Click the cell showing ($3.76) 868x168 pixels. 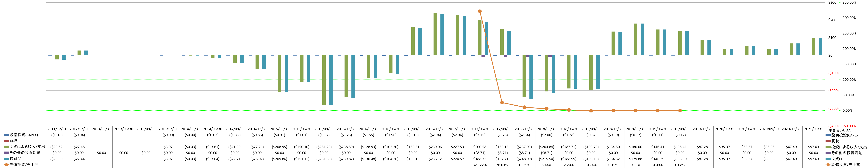point(502,135)
